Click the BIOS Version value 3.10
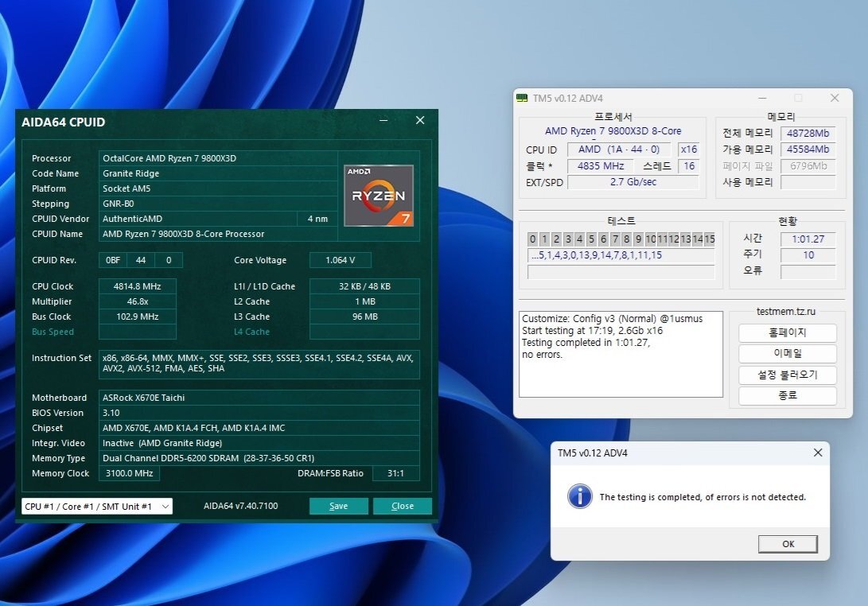The image size is (868, 606). pyautogui.click(x=259, y=413)
